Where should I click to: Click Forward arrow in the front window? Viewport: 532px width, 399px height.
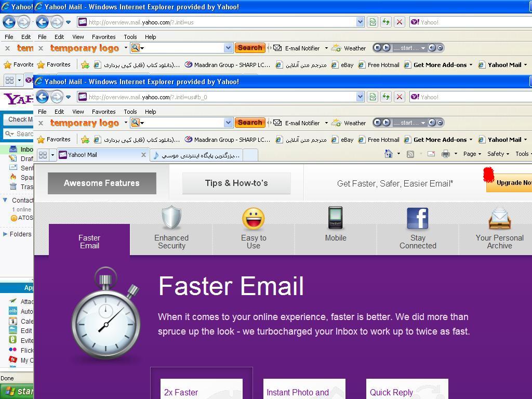coord(57,97)
